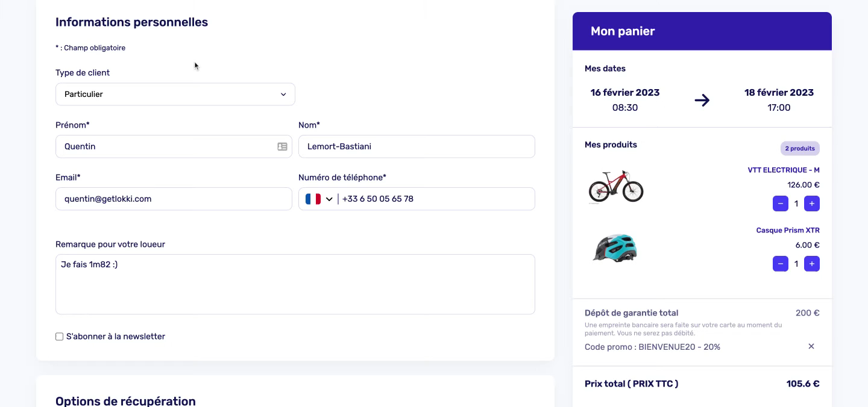The width and height of the screenshot is (868, 407).
Task: Click the Prénom field containing Quentin
Action: [x=174, y=146]
